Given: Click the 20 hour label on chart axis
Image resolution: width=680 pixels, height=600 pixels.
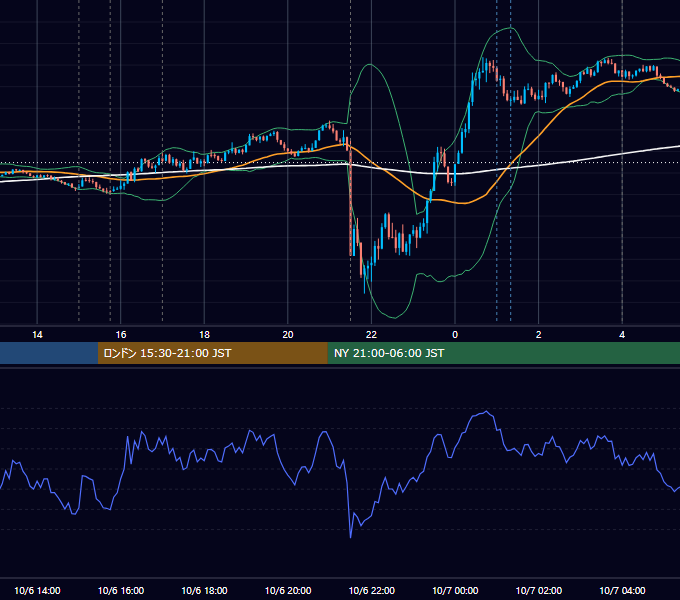Looking at the screenshot, I should tap(288, 335).
